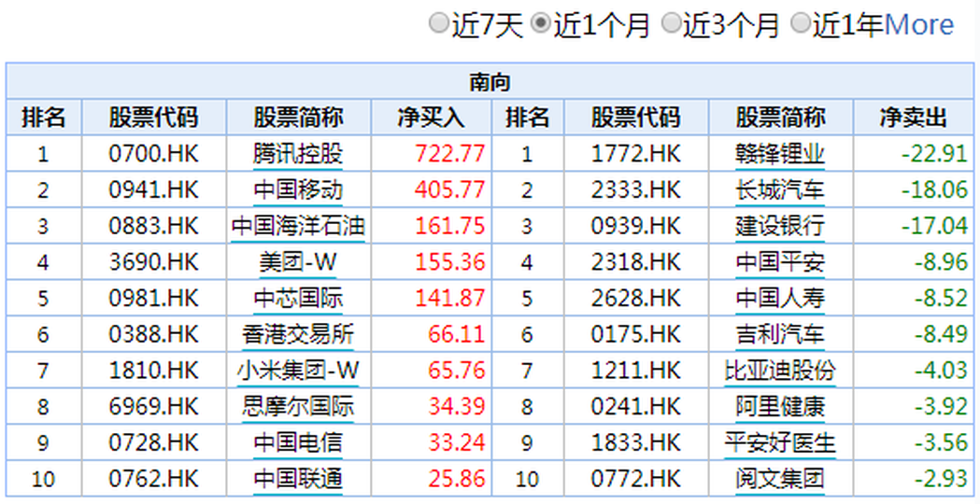Select the 近1个月 radio button
Viewport: 980px width, 504px height.
[x=540, y=24]
